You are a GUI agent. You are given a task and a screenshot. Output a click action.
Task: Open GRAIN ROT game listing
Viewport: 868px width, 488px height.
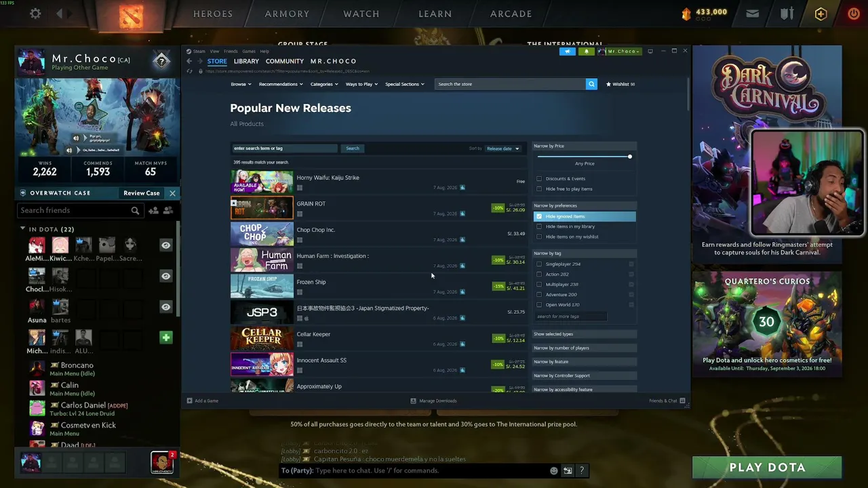378,208
